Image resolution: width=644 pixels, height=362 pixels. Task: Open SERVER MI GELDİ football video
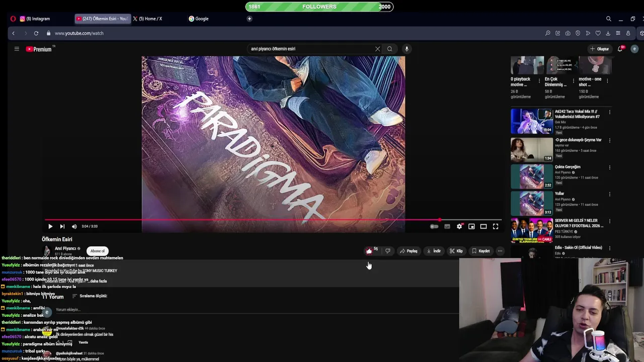click(579, 223)
